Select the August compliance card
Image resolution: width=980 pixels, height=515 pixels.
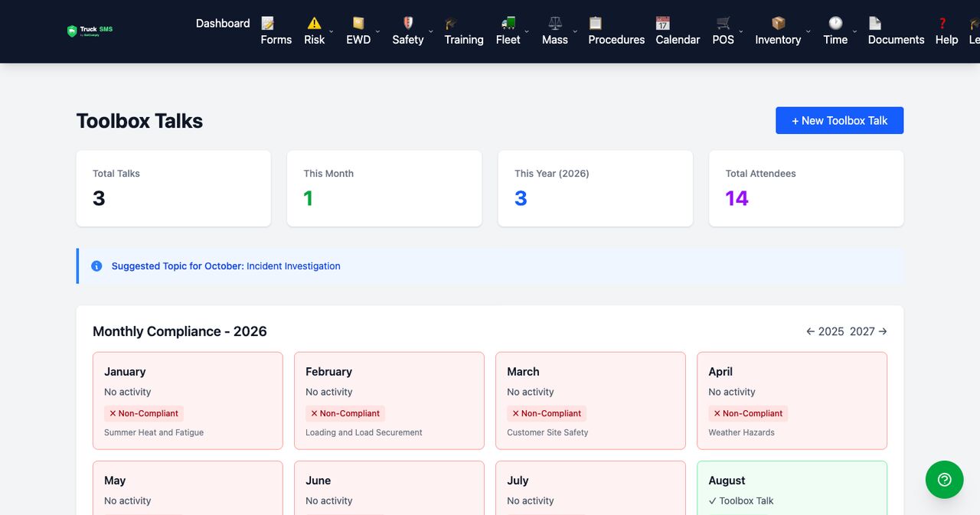click(792, 488)
